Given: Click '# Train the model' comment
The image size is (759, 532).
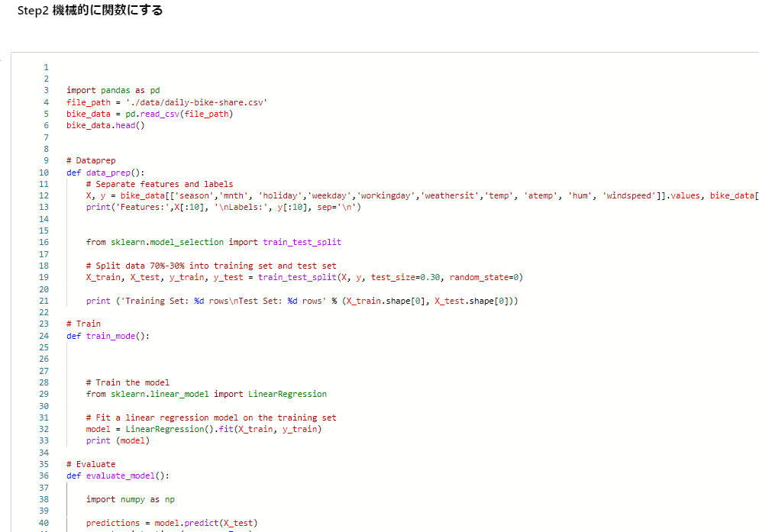Looking at the screenshot, I should pos(128,382).
